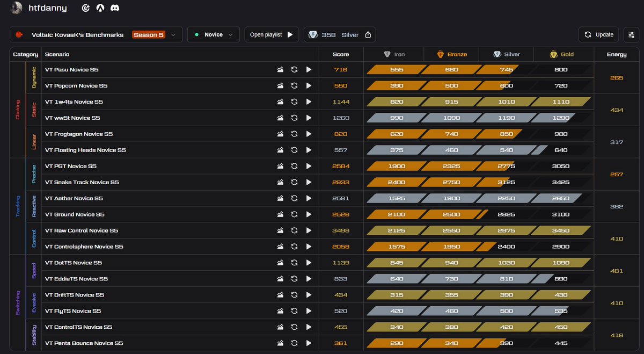Click the Evasive subcategory label
The height and width of the screenshot is (354, 644).
click(34, 304)
